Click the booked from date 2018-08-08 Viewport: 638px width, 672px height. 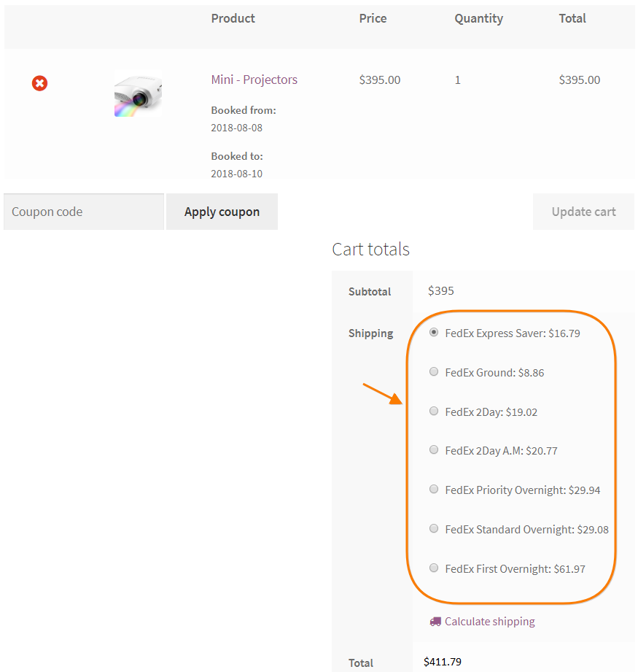tap(237, 128)
